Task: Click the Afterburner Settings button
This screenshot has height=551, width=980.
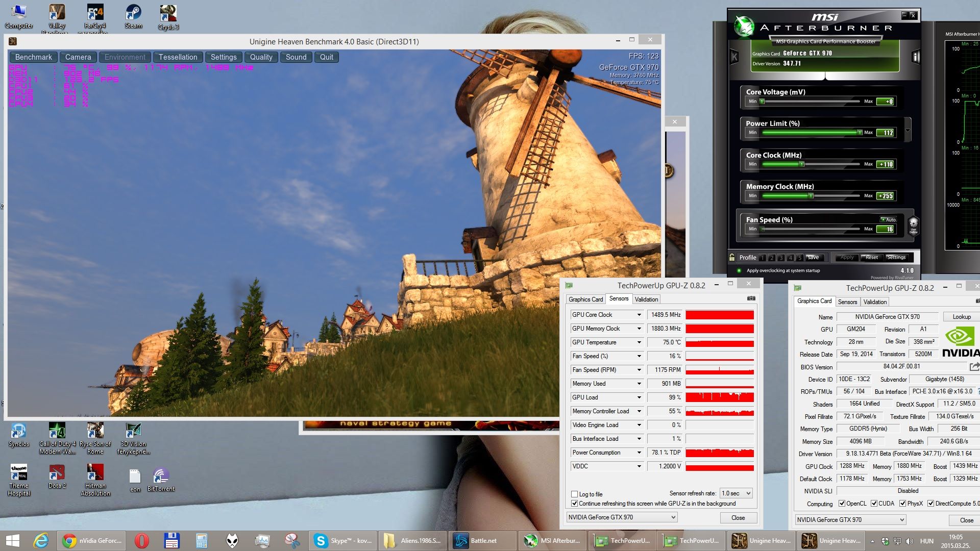Action: (896, 257)
